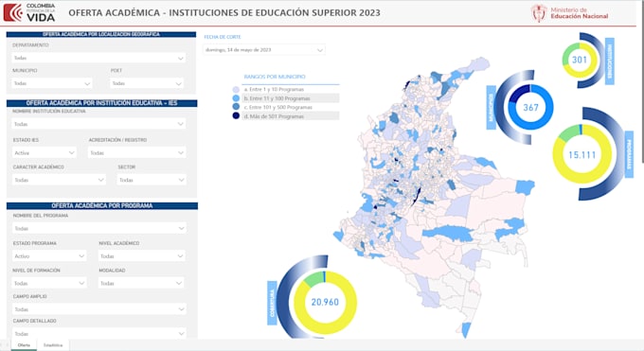Click the Municipios donut chart showing 367
Image resolution: width=644 pixels, height=351 pixels.
click(530, 107)
